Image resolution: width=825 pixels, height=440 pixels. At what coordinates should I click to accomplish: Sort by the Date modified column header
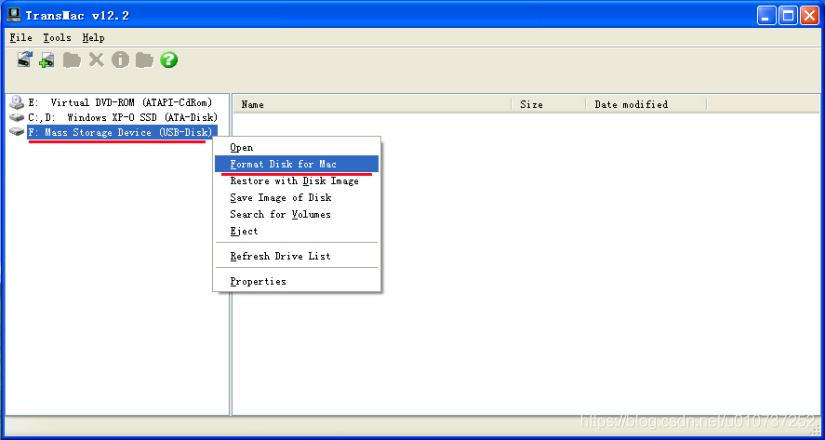point(646,104)
